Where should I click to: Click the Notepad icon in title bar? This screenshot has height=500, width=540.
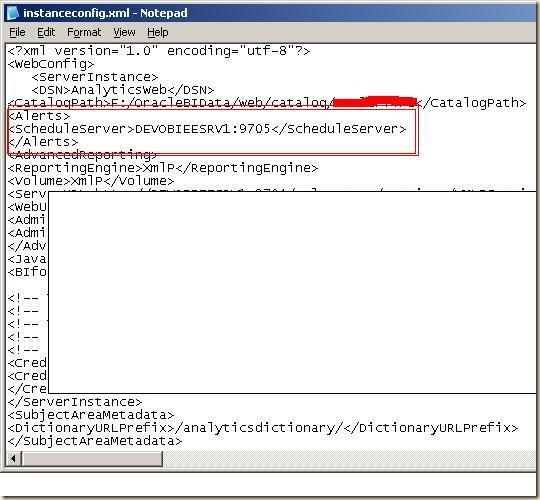(x=13, y=13)
